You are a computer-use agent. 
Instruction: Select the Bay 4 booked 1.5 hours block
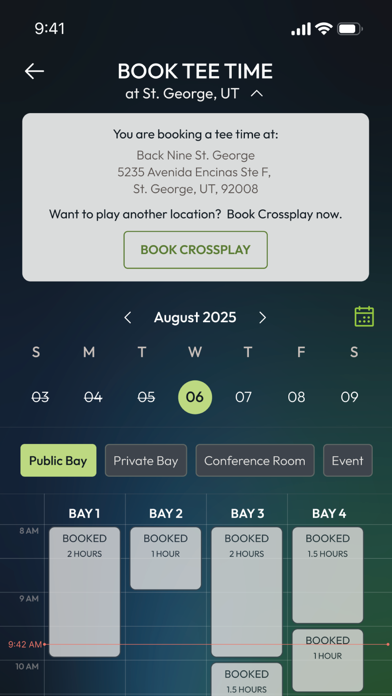[x=328, y=575]
